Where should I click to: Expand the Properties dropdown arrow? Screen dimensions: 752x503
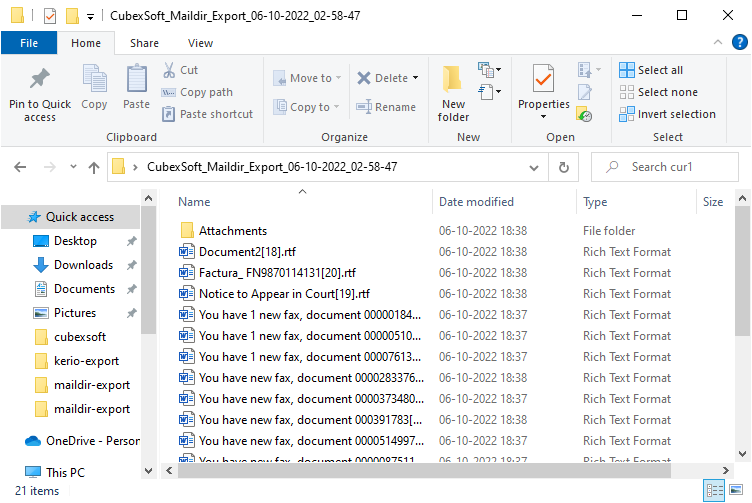(x=543, y=117)
